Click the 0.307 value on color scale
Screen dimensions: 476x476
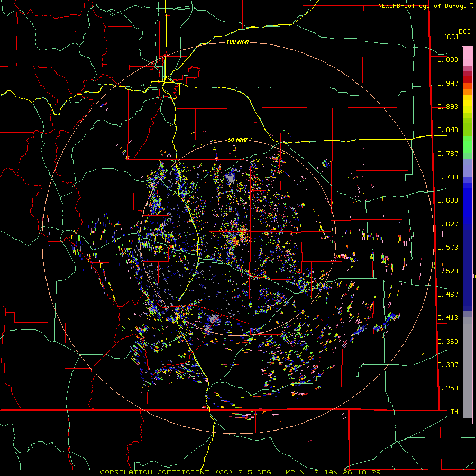(x=448, y=364)
